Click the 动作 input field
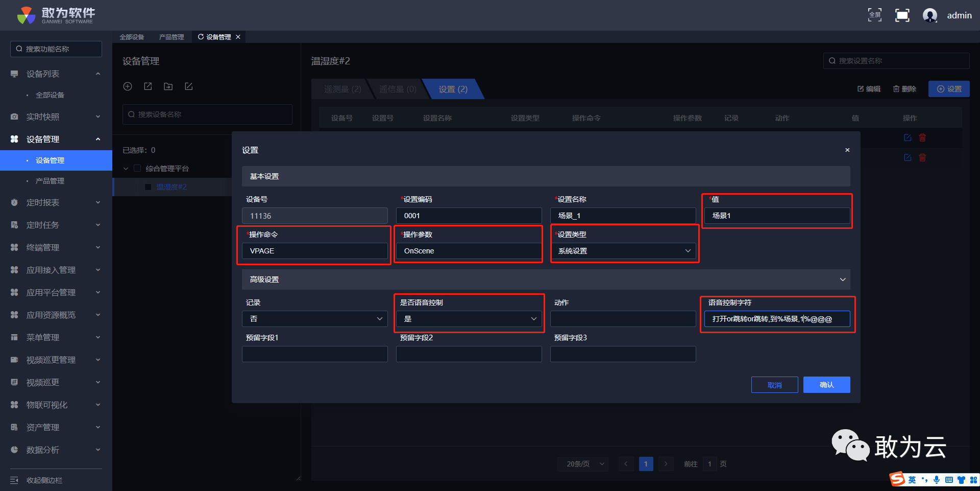The height and width of the screenshot is (491, 980). [x=623, y=319]
